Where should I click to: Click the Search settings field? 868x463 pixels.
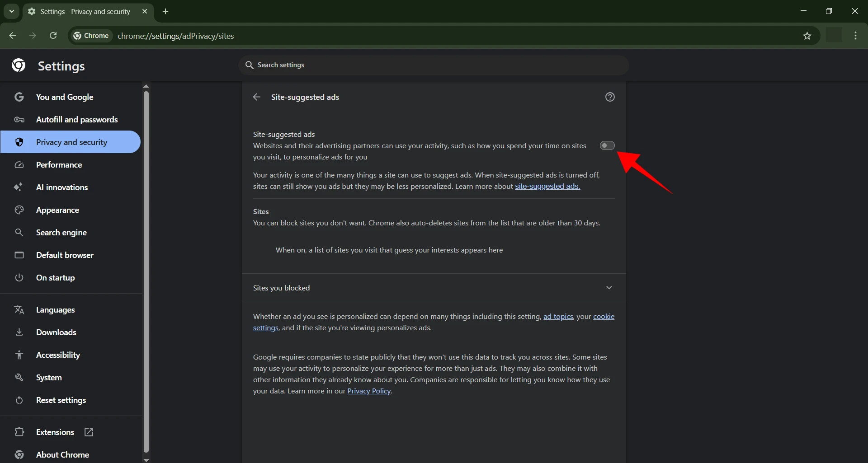click(434, 65)
